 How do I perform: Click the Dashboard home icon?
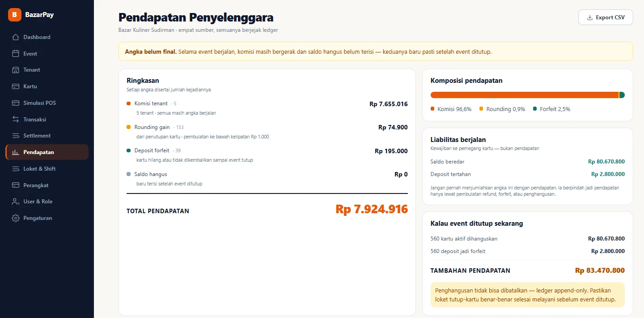click(16, 37)
